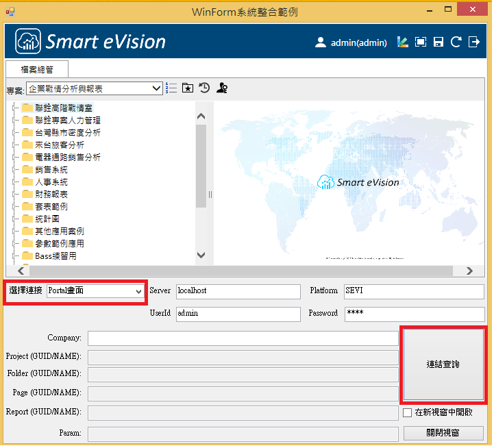Click the horizontal scroll left arrow
Viewport: 494px width, 448px height.
tap(21, 272)
